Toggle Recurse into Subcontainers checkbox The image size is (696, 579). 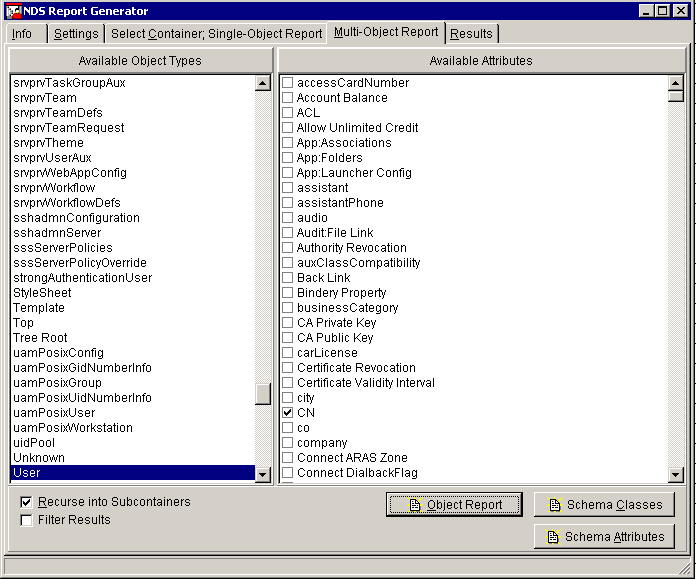pyautogui.click(x=26, y=502)
